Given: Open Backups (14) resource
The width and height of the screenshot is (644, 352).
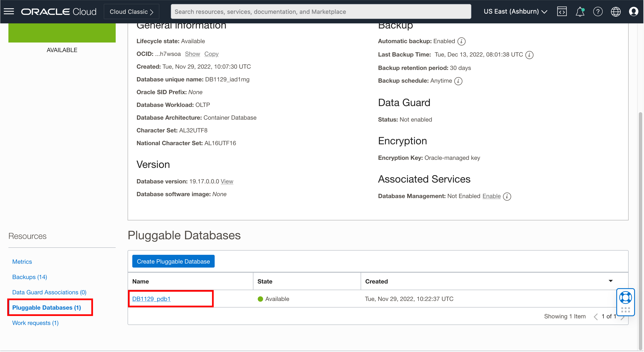Looking at the screenshot, I should [29, 277].
